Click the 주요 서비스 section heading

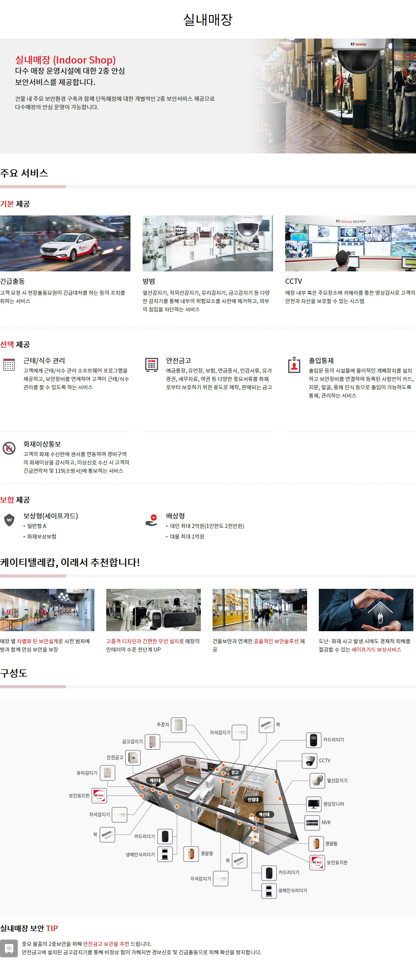point(24,173)
